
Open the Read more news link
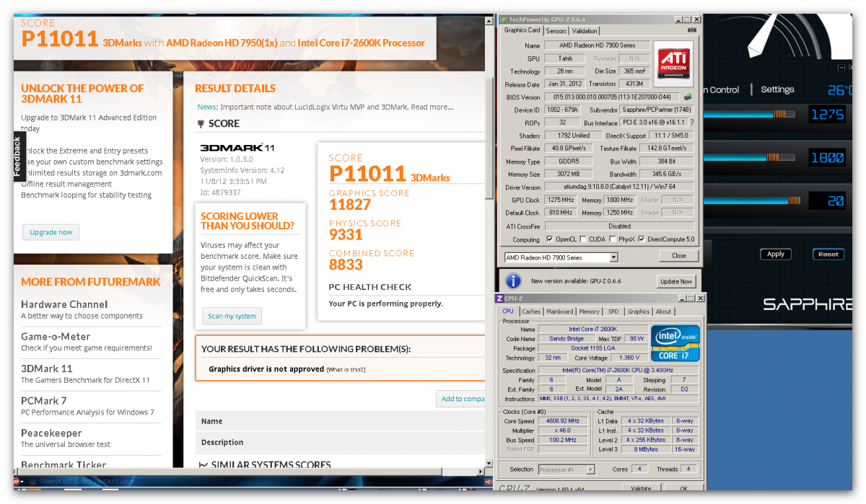pyautogui.click(x=432, y=107)
